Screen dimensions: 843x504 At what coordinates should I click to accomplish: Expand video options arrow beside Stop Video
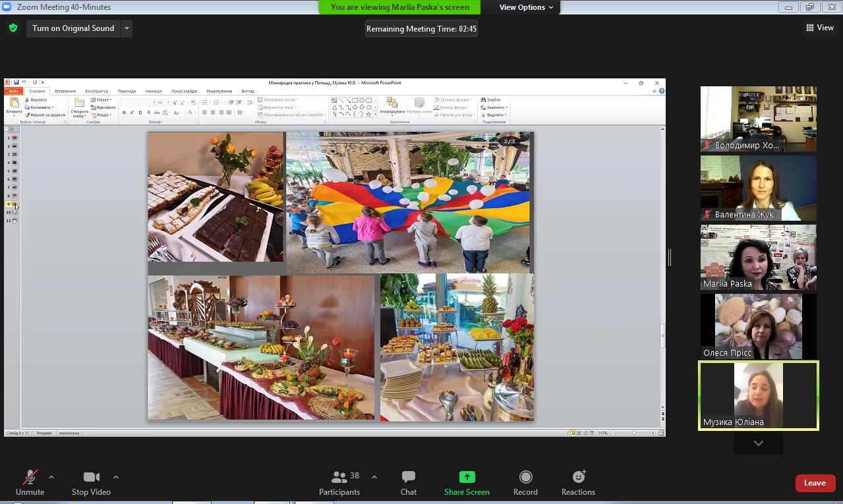coord(116,477)
